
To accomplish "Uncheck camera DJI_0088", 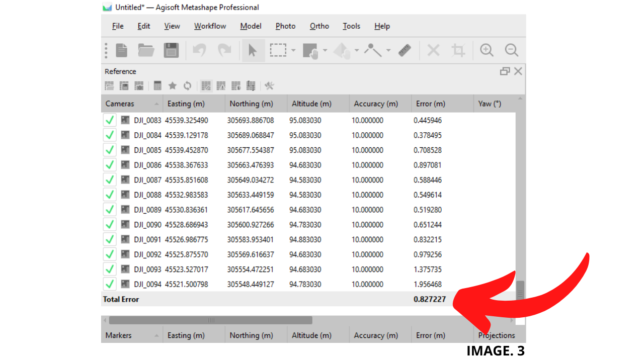I will click(x=110, y=195).
